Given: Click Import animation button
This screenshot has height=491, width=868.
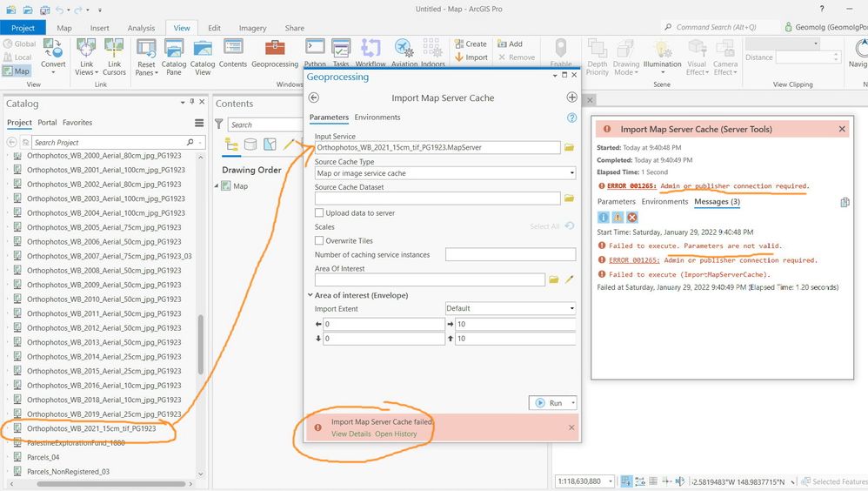Looking at the screenshot, I should click(x=471, y=57).
